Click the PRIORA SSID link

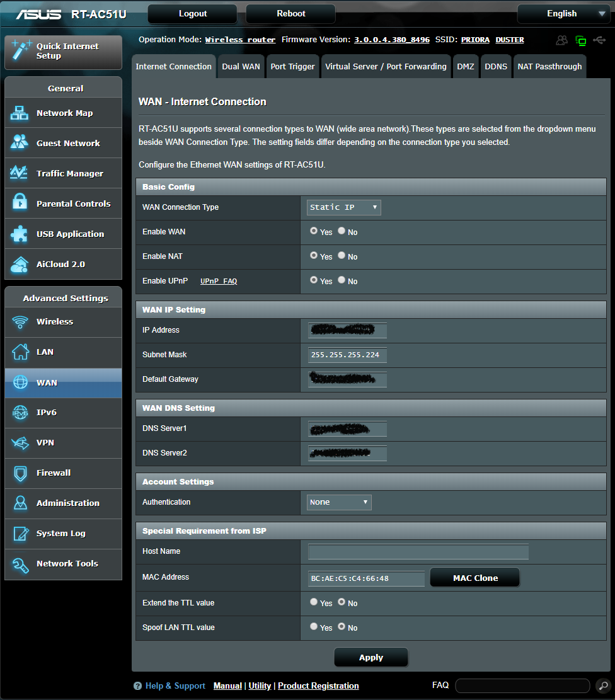pyautogui.click(x=475, y=40)
